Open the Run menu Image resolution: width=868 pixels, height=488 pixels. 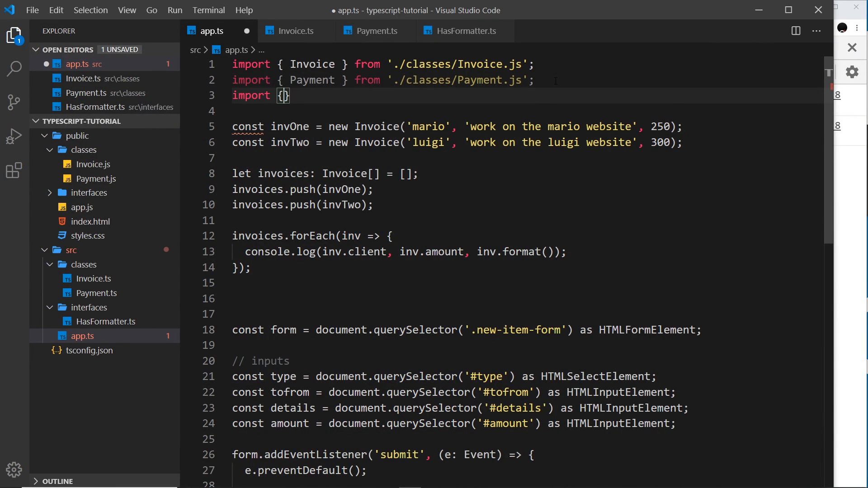pos(175,10)
